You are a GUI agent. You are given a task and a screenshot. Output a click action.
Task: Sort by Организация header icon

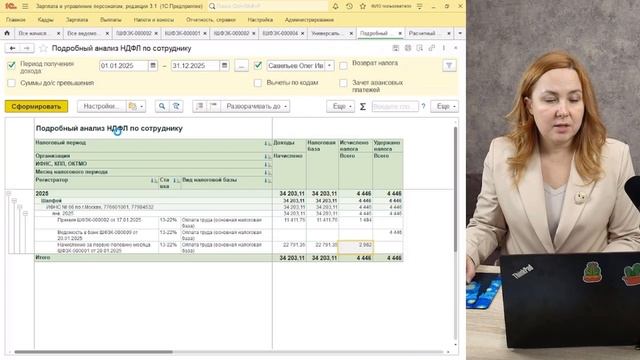[x=267, y=156]
